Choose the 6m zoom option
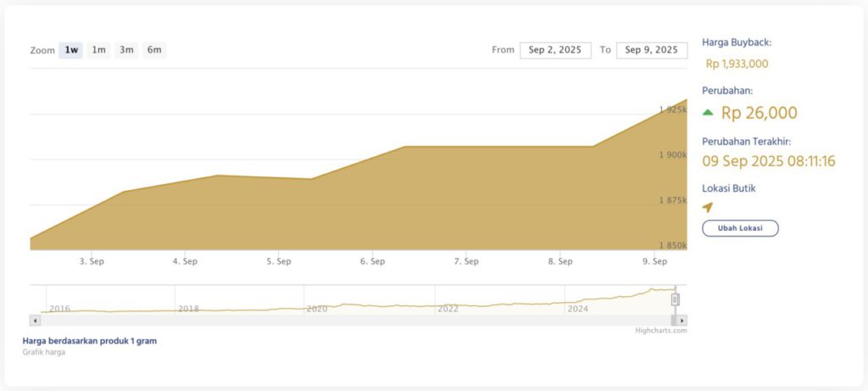 click(154, 50)
